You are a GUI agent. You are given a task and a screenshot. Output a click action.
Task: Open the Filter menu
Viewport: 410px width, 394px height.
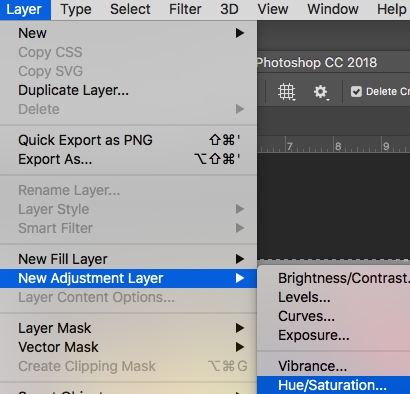[185, 9]
